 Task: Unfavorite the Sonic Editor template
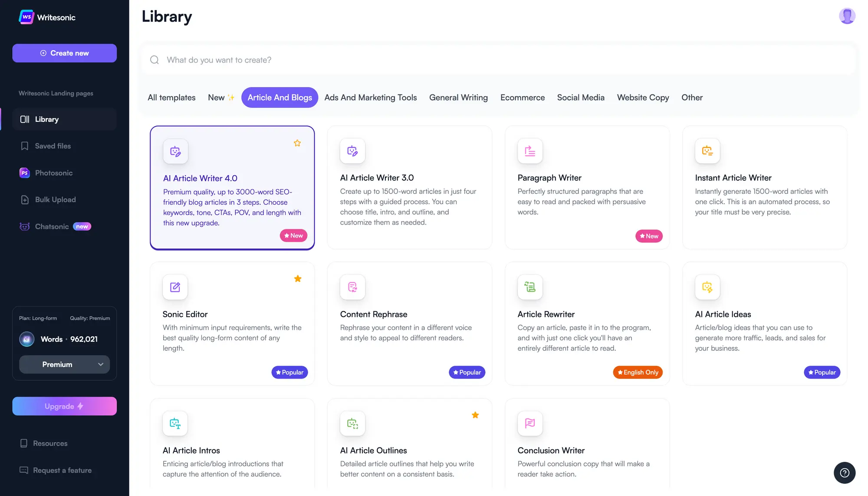tap(298, 279)
